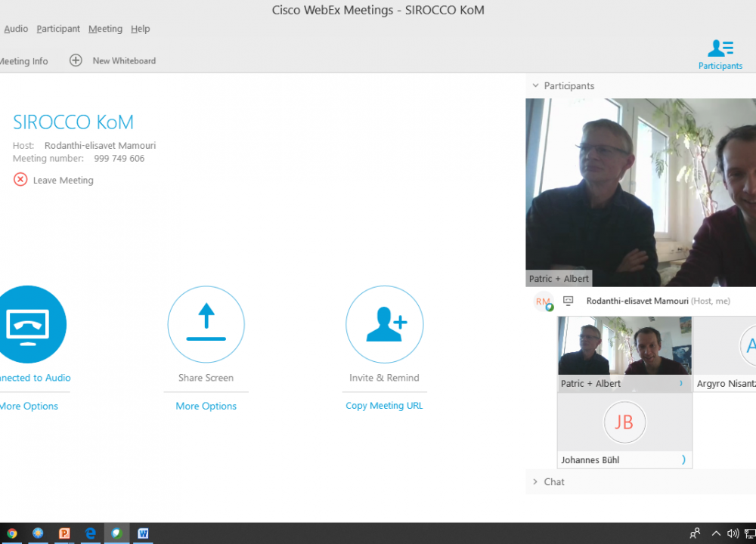Open the Participant menu
756x544 pixels.
[58, 29]
